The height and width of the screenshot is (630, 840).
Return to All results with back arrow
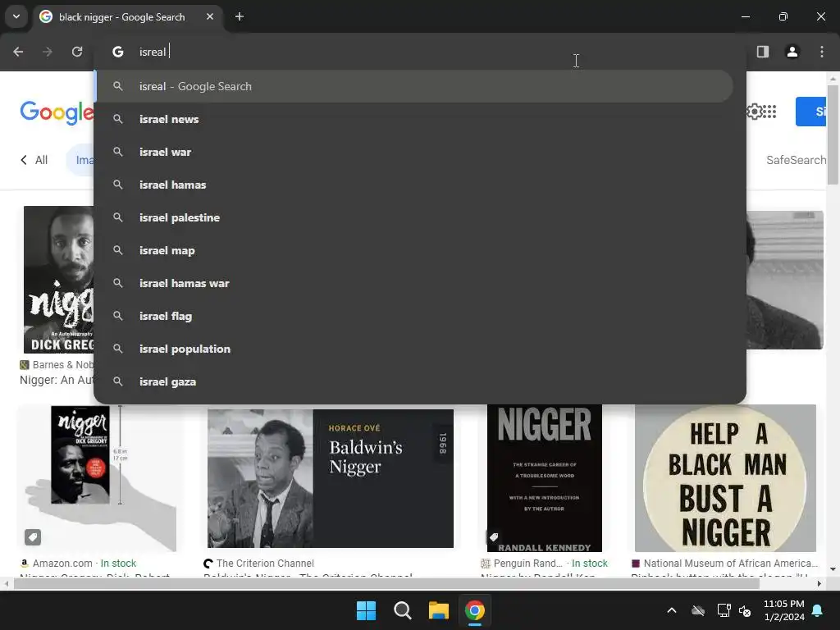click(34, 160)
